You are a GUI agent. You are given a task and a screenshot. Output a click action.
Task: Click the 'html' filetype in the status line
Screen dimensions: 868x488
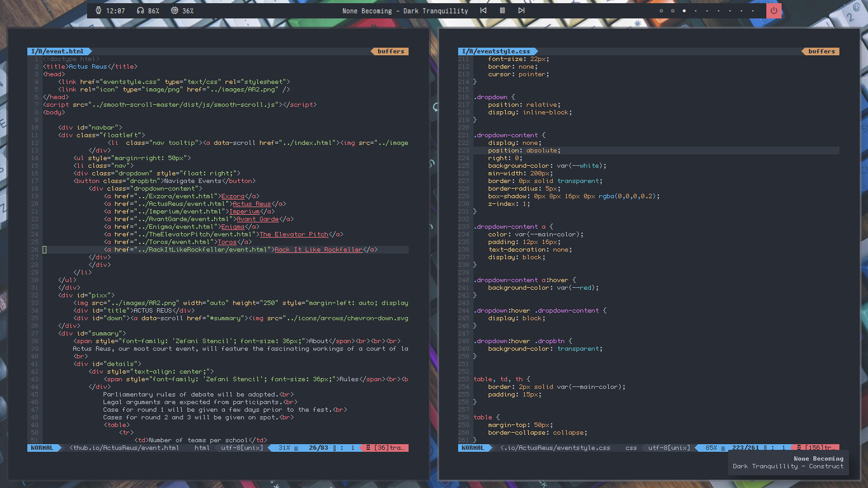202,448
